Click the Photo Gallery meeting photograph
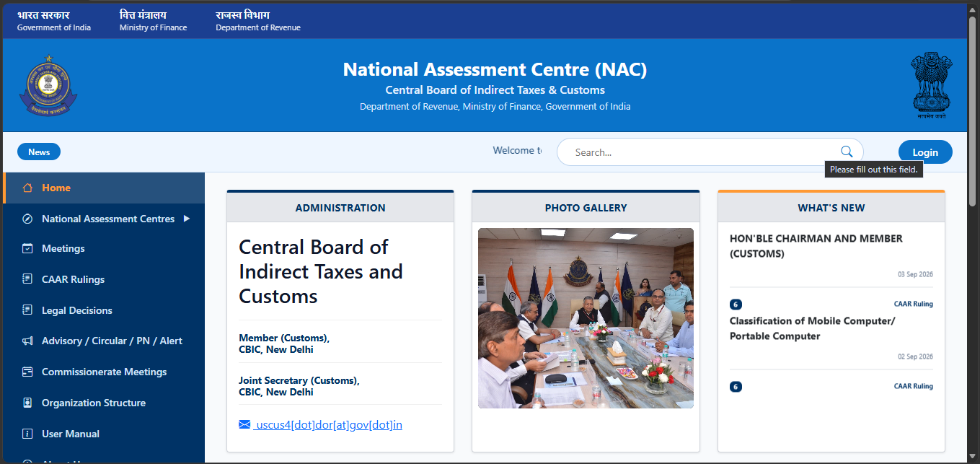 pyautogui.click(x=586, y=318)
